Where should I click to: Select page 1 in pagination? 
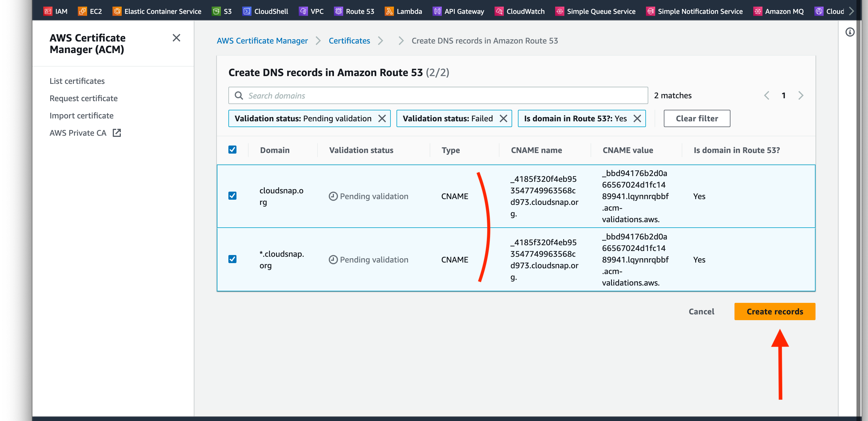[x=784, y=96]
